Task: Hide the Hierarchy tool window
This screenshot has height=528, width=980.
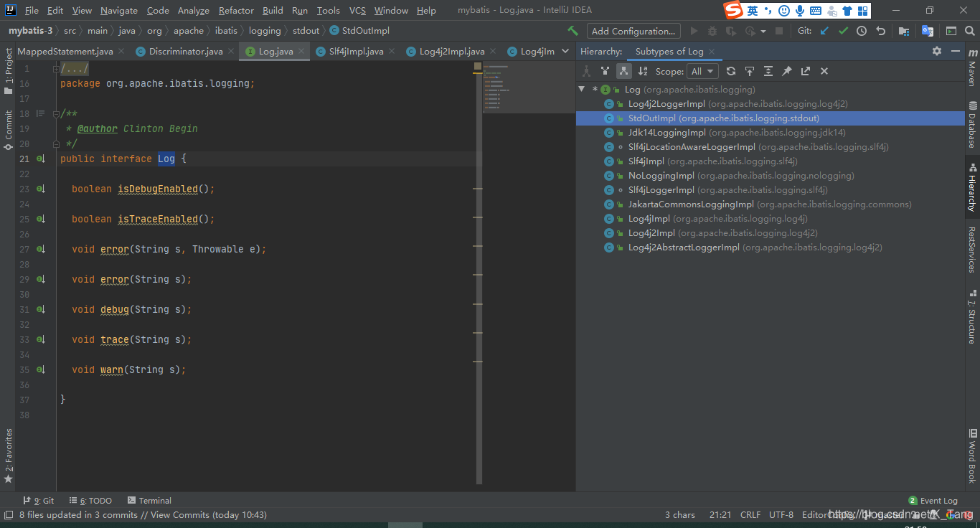Action: click(x=955, y=51)
